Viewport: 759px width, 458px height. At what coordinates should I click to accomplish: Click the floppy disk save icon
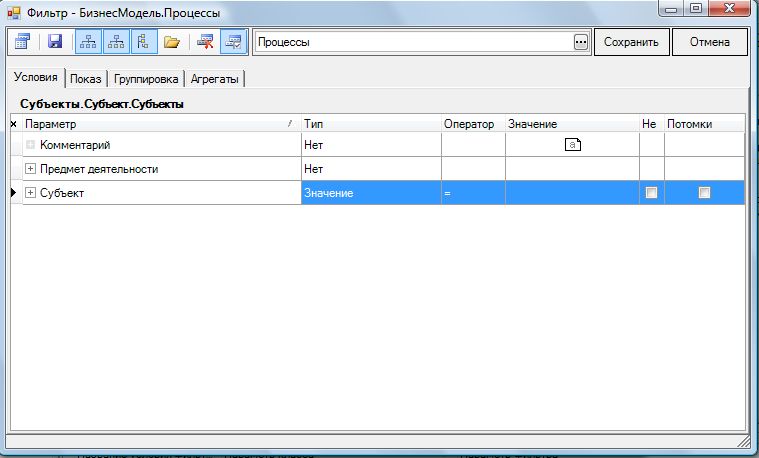(x=55, y=42)
